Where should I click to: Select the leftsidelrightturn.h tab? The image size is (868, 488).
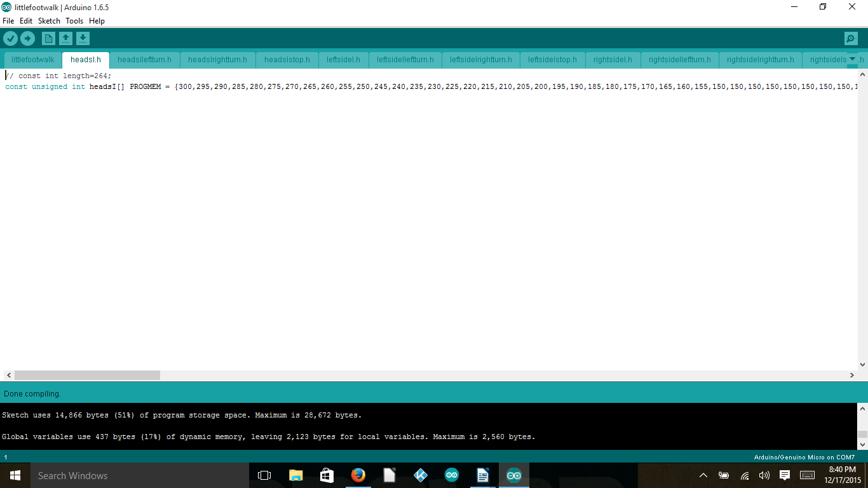[x=481, y=60]
